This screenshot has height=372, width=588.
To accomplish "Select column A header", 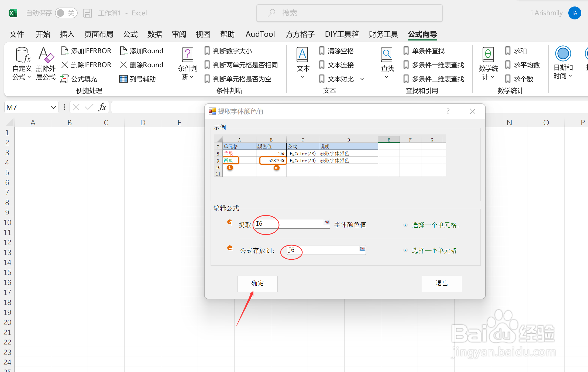I will (33, 123).
